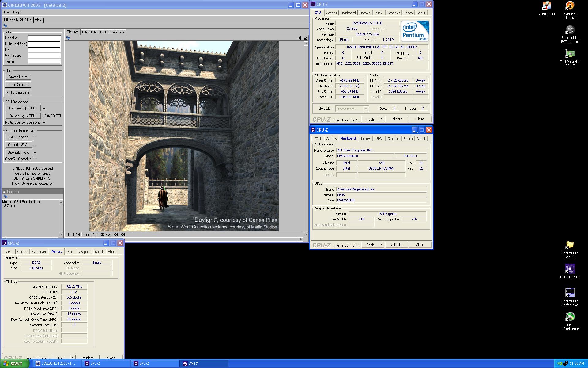Click the DRAM Frequency value 921.2 MHz
The image size is (588, 368).
pos(74,286)
